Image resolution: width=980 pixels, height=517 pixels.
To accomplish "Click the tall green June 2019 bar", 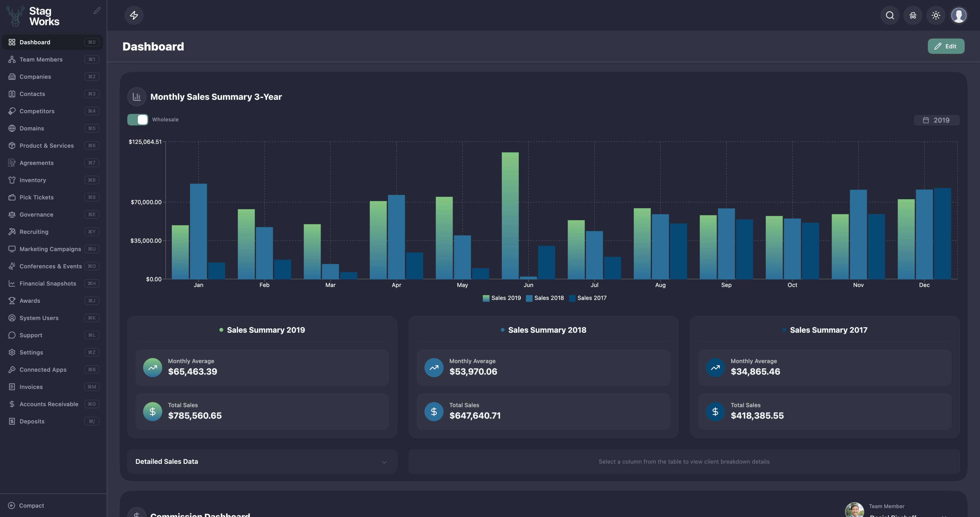I will point(510,215).
